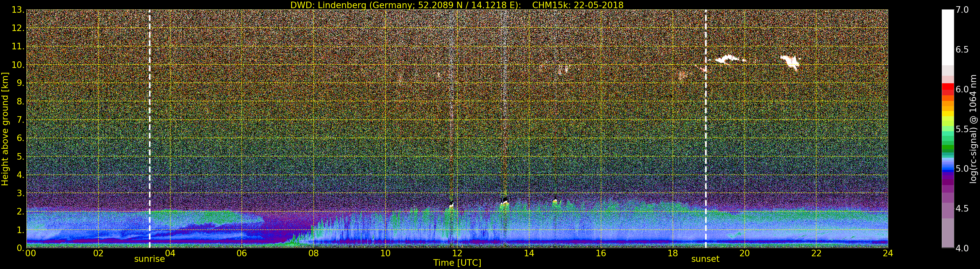Click the "5." height axis tick label
Image resolution: width=980 pixels, height=269 pixels.
[20, 156]
